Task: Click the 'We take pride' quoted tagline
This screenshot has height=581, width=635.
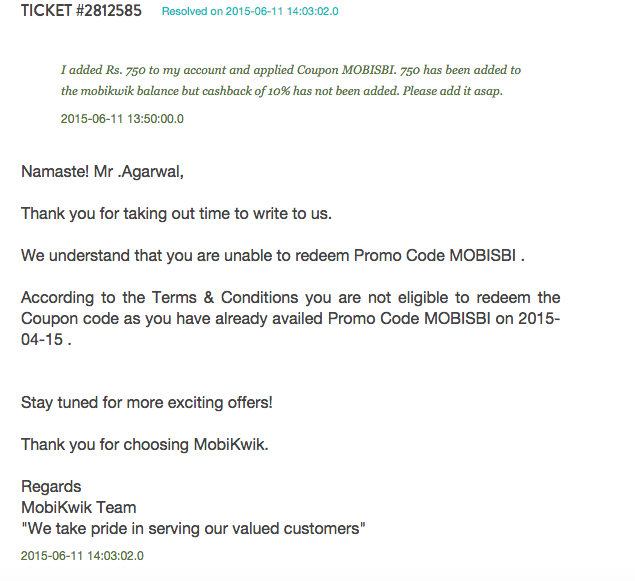Action: (x=193, y=528)
